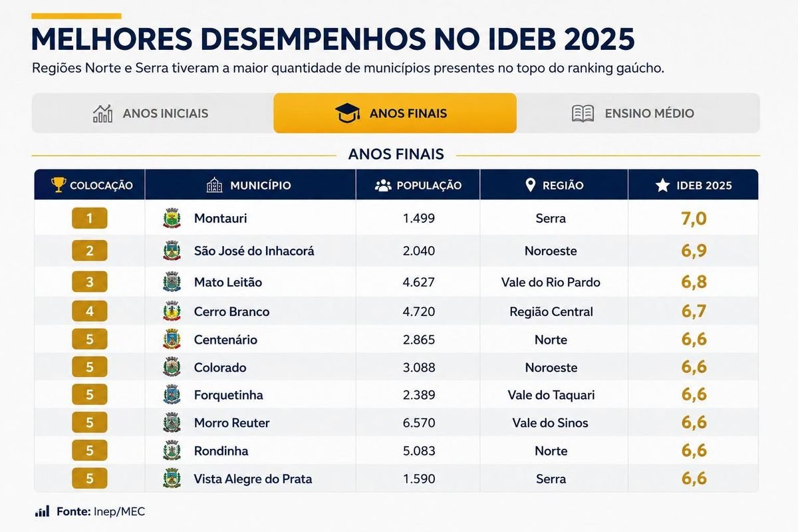
Task: Click the 7,0 IDEB score for Montauri
Action: coord(694,218)
